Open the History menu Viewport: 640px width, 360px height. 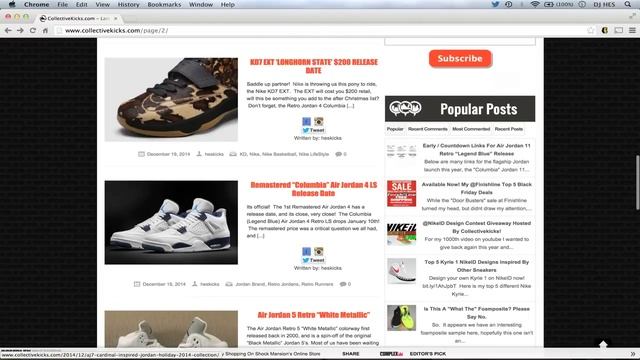pyautogui.click(x=129, y=4)
